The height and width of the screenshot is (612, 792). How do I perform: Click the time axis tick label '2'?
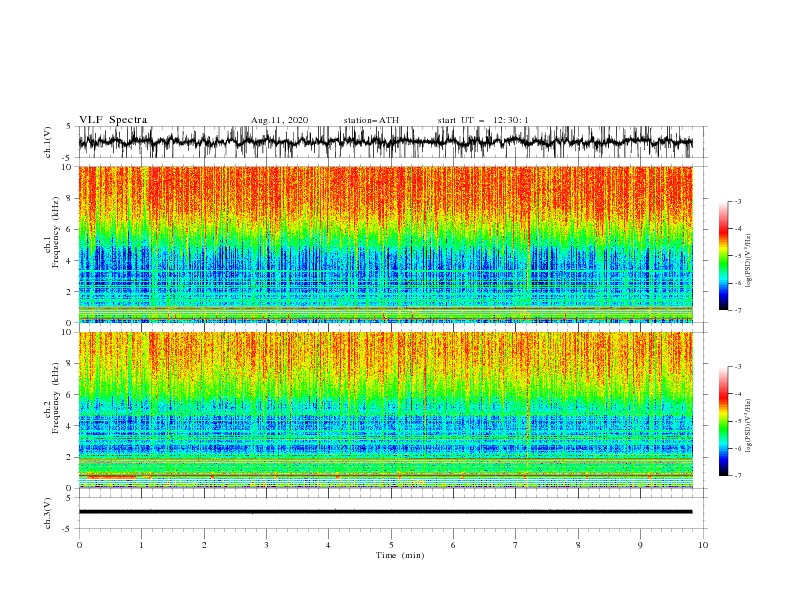coord(204,545)
